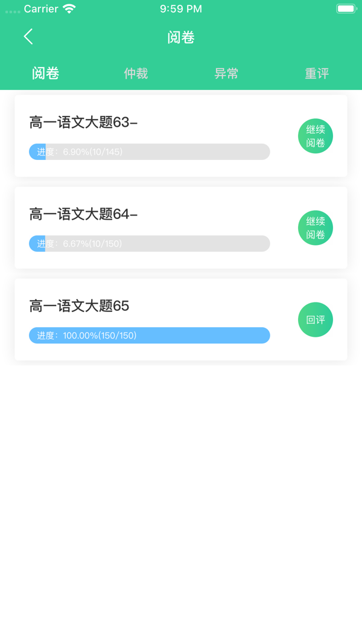This screenshot has width=362, height=644.
Task: Click the 6.90% progress bar
Action: click(x=149, y=152)
